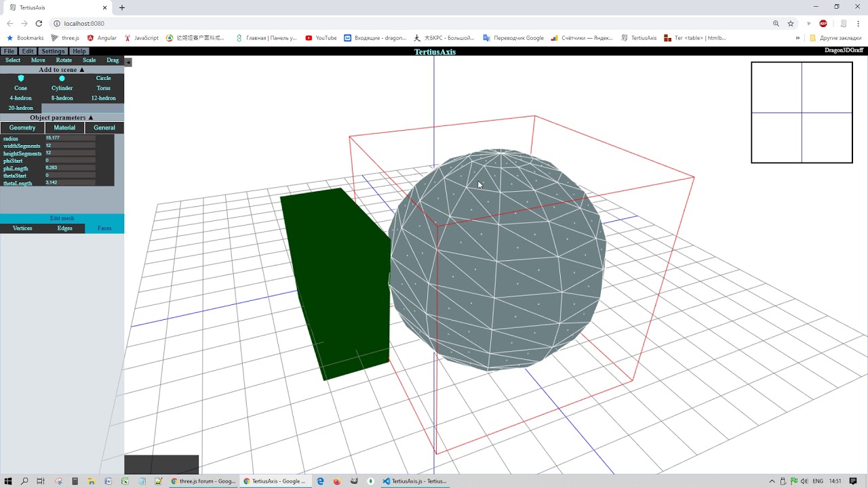Open the Другие закладки bookmarks folder
The height and width of the screenshot is (488, 868).
(835, 38)
